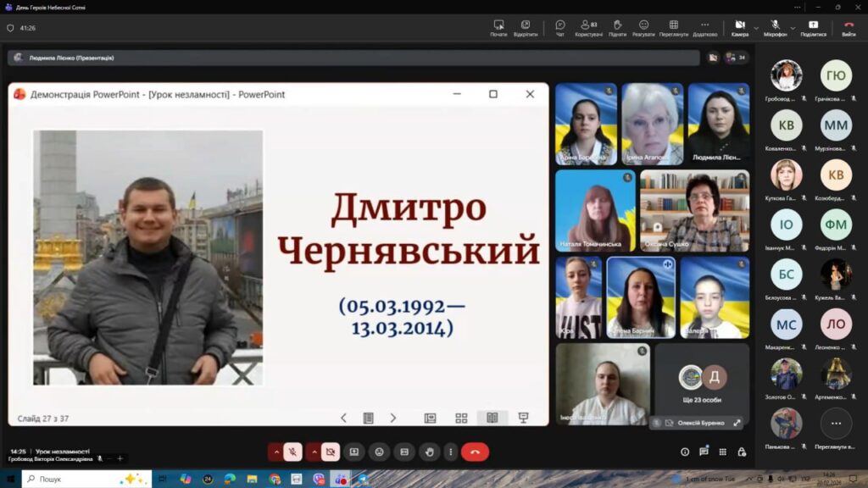The image size is (868, 488).
Task: Open the Користувачі participants list
Action: 587,28
